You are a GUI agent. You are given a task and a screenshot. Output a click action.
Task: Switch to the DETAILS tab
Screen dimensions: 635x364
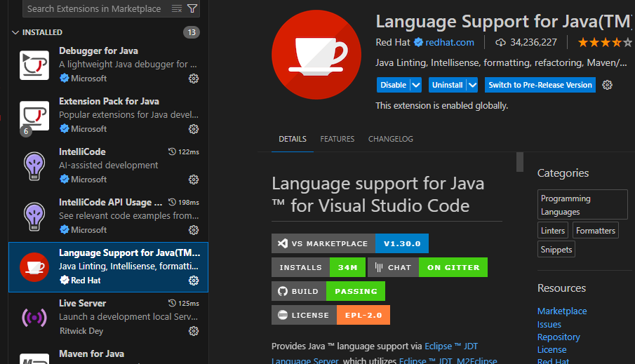click(293, 139)
